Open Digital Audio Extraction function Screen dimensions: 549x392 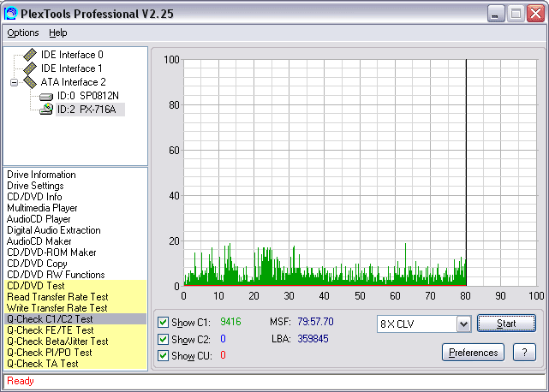[x=54, y=230]
